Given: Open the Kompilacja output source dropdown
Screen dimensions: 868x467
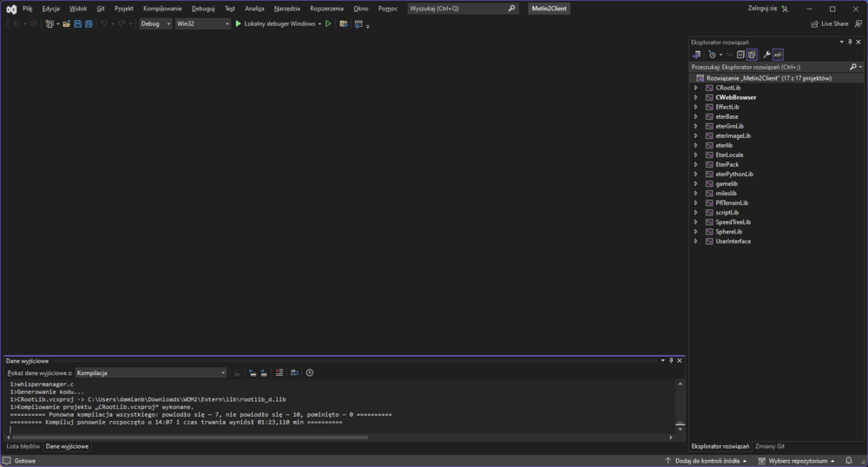Looking at the screenshot, I should pos(151,373).
